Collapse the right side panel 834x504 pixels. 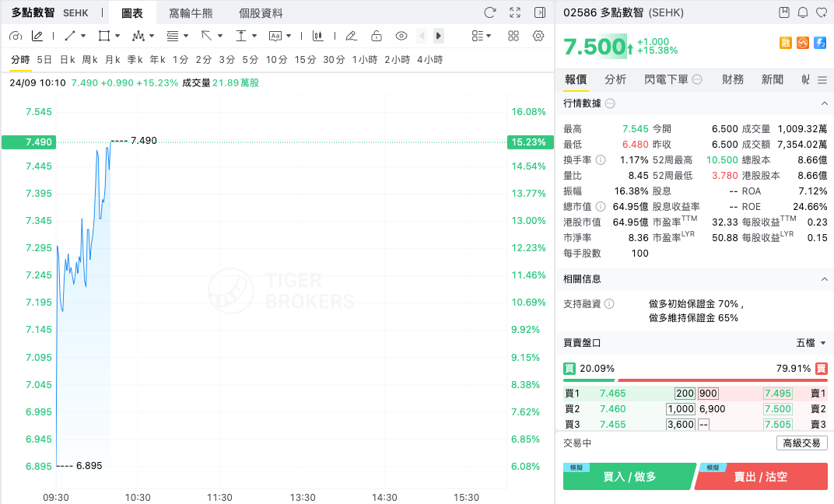pyautogui.click(x=540, y=12)
